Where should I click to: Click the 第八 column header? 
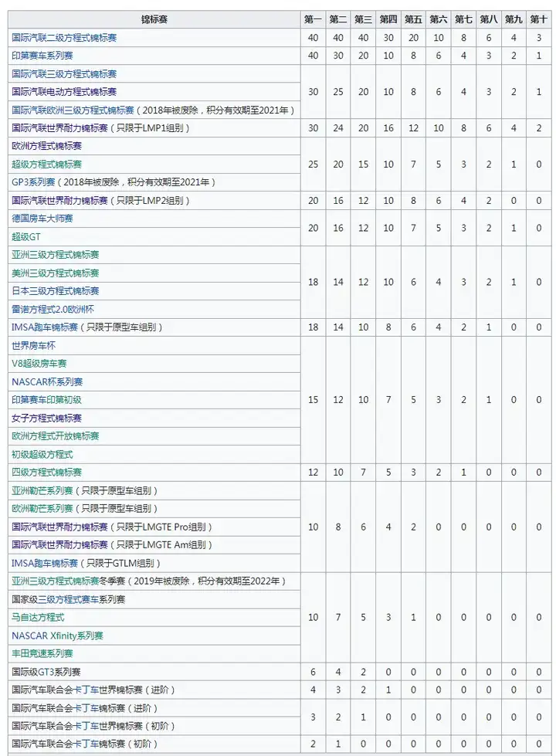489,19
